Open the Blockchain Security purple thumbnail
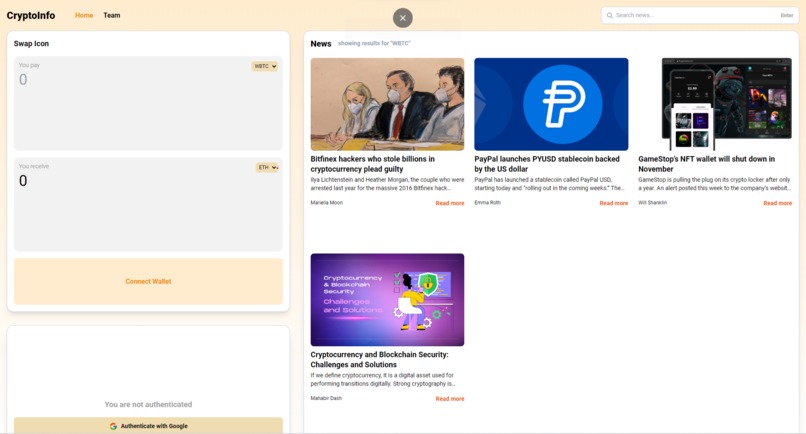Image resolution: width=806 pixels, height=434 pixels. pyautogui.click(x=387, y=300)
